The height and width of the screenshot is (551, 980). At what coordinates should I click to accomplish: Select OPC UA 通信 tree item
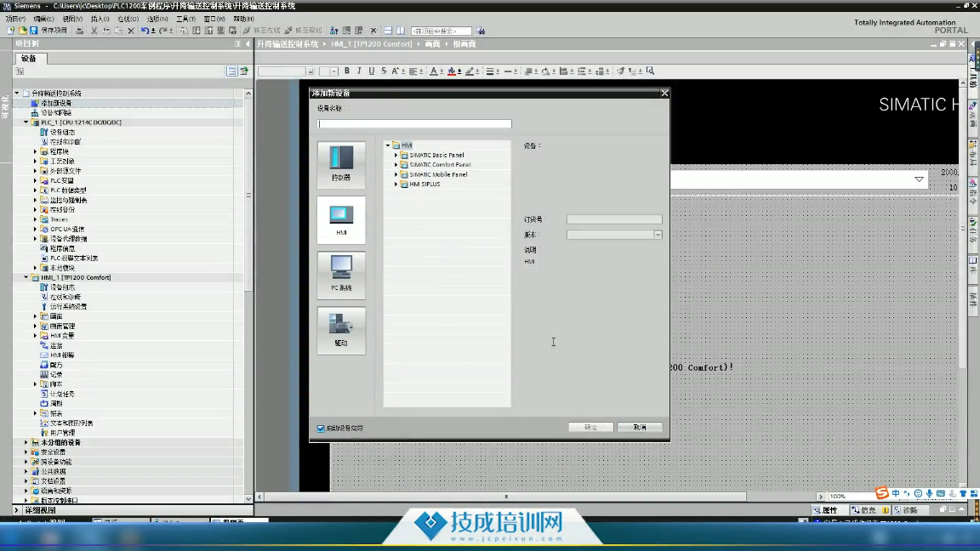tap(67, 230)
